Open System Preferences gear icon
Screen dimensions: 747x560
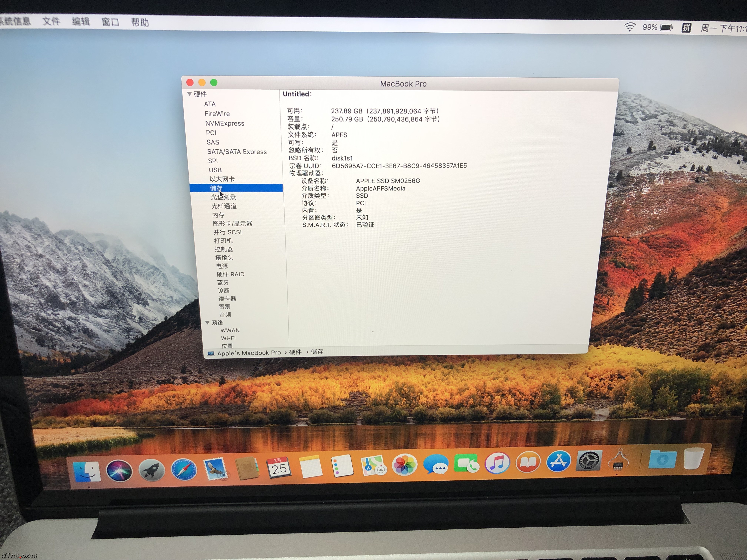589,460
